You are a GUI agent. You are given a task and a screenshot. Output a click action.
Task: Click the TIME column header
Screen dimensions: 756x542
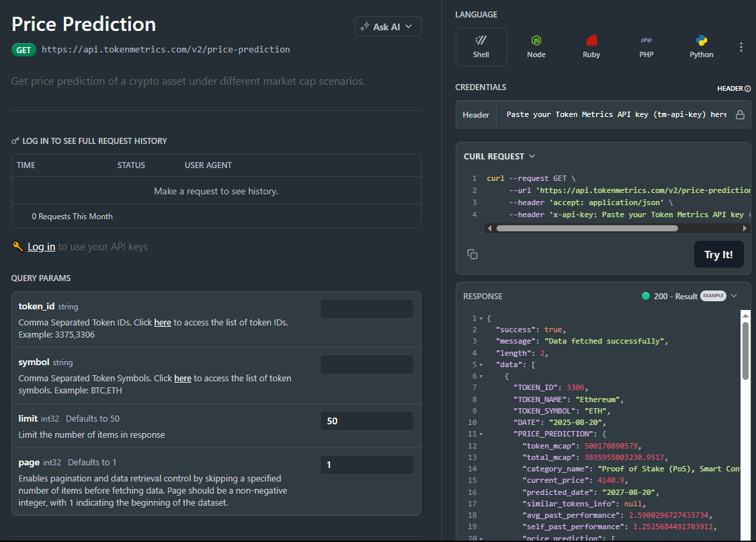[26, 165]
